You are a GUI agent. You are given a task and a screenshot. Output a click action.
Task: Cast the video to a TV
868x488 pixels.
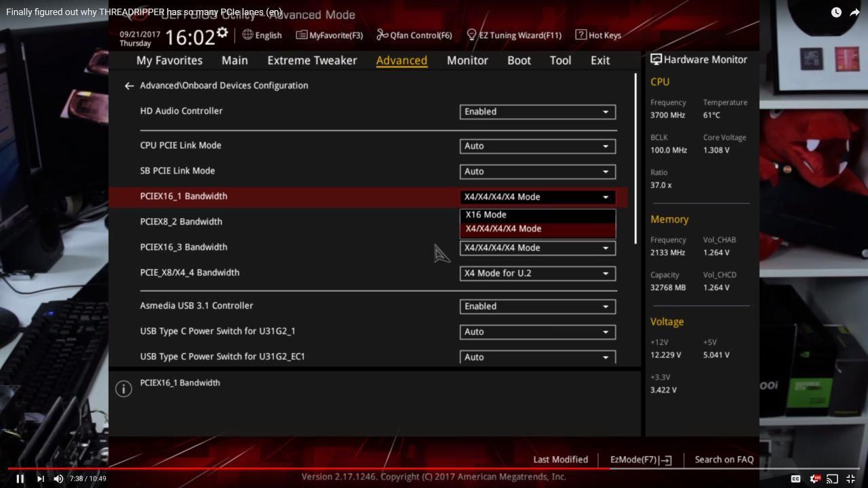[x=832, y=479]
